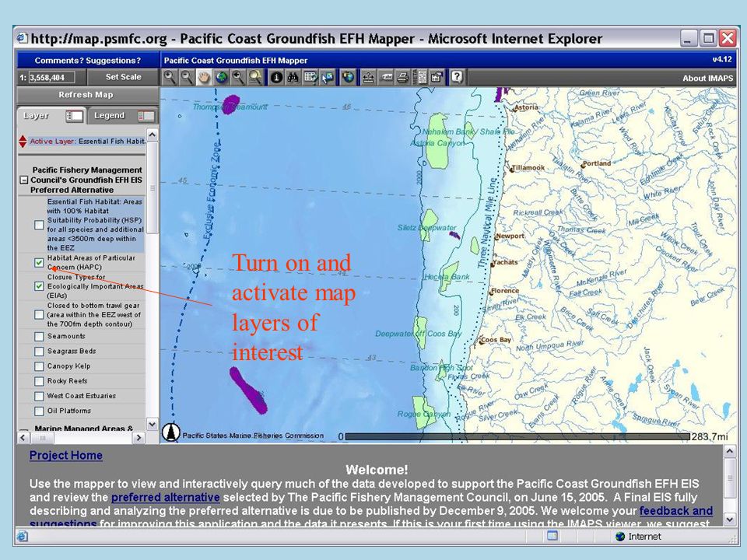Image resolution: width=747 pixels, height=560 pixels.
Task: Open the Find binoculars tool
Action: pos(293,77)
